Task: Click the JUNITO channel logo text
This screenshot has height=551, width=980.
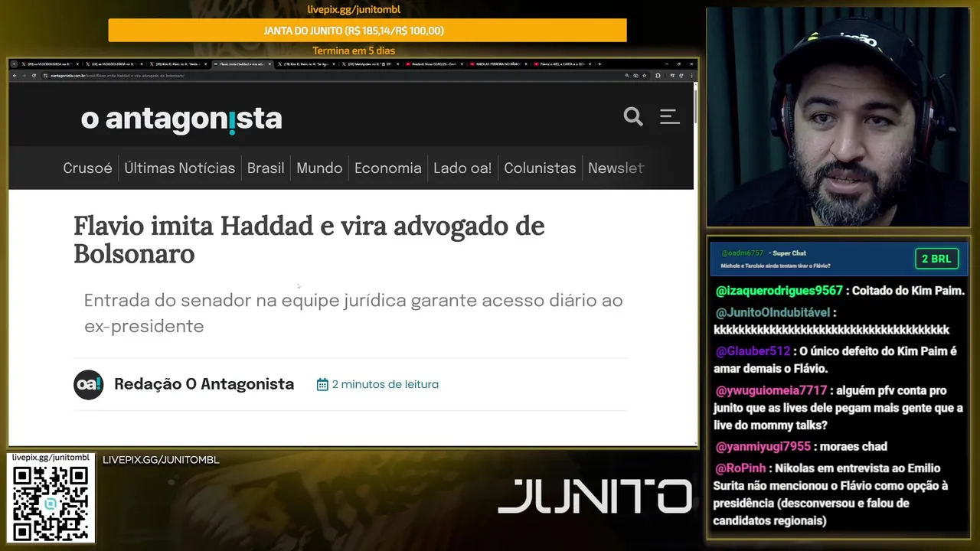Action: coord(595,497)
